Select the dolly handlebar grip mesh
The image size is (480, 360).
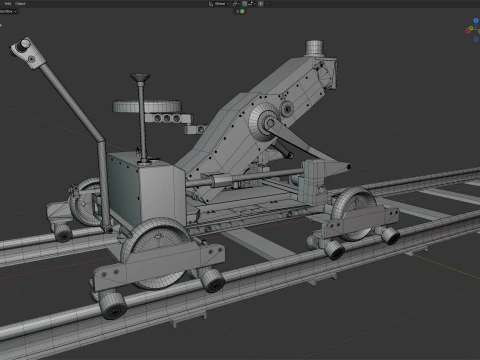27,53
